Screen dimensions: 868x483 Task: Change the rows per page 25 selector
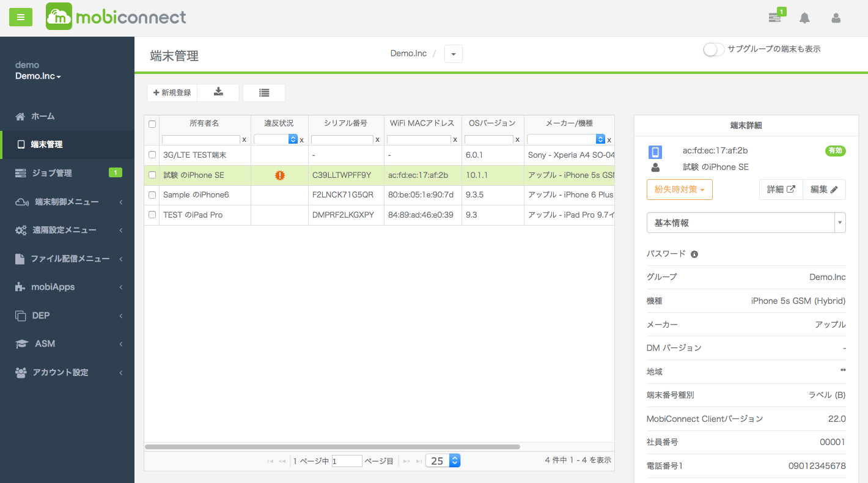443,462
